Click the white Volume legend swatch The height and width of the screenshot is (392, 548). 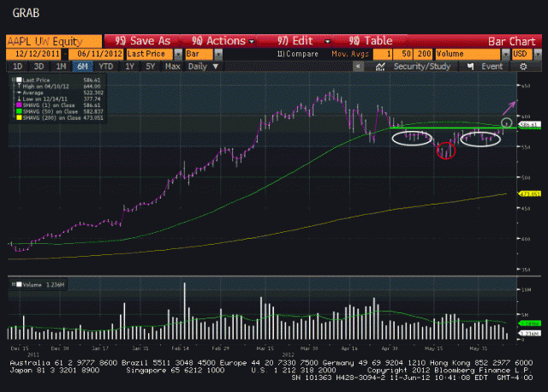[x=19, y=284]
